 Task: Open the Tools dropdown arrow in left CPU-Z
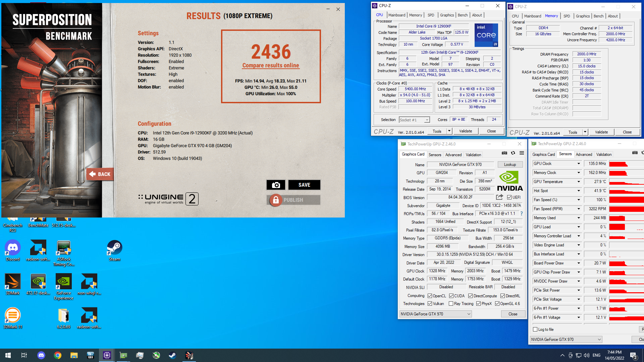click(x=449, y=131)
